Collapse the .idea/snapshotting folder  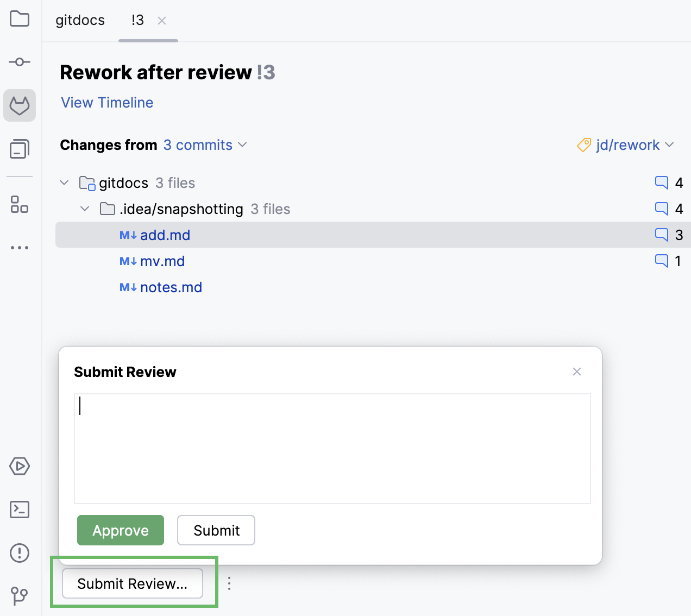(85, 209)
